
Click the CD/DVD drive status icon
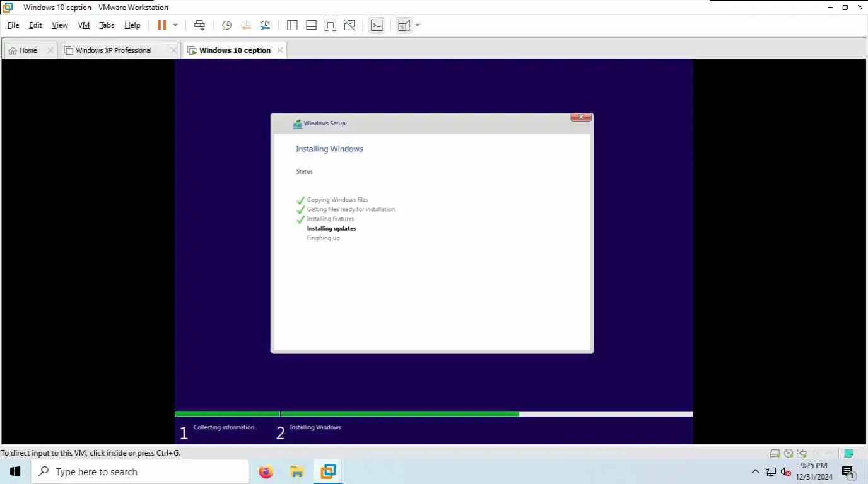point(789,453)
